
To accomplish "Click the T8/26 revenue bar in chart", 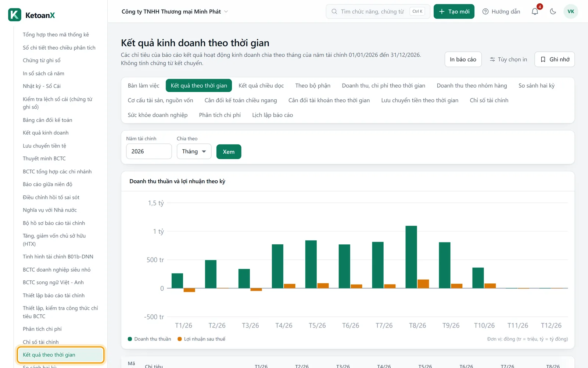I will (411, 257).
